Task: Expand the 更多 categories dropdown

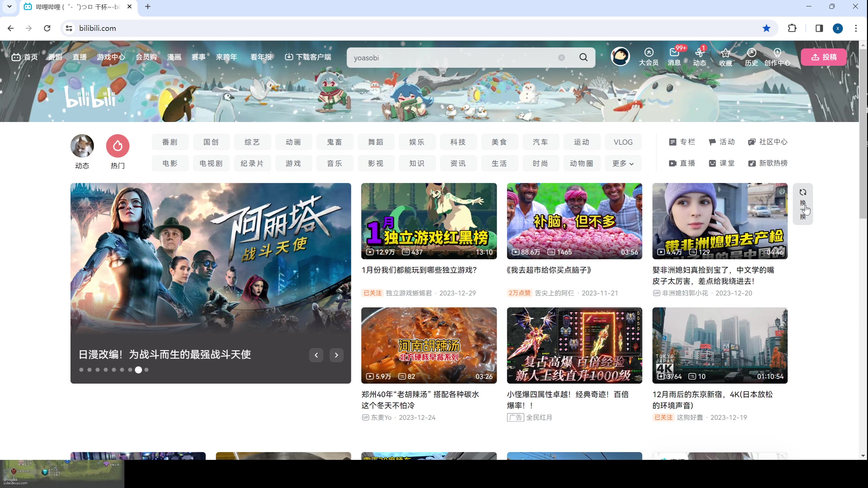Action: point(623,163)
